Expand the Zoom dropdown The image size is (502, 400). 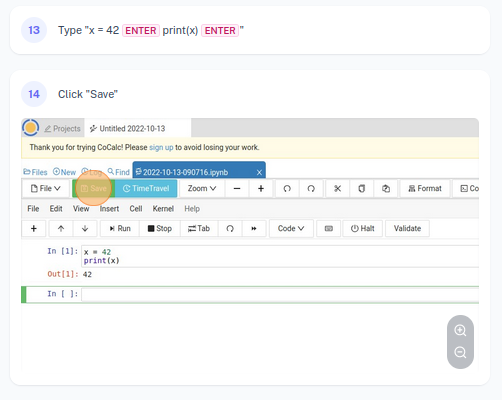point(202,188)
